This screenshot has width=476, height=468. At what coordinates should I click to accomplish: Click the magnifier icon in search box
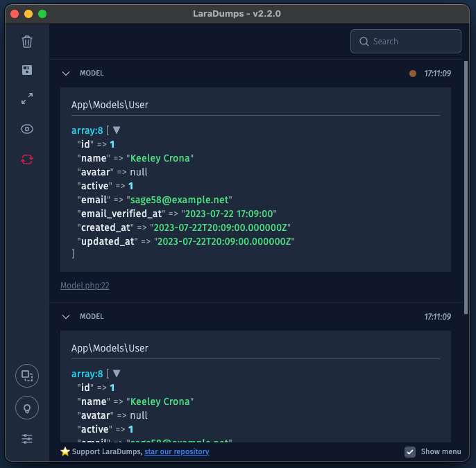click(364, 42)
